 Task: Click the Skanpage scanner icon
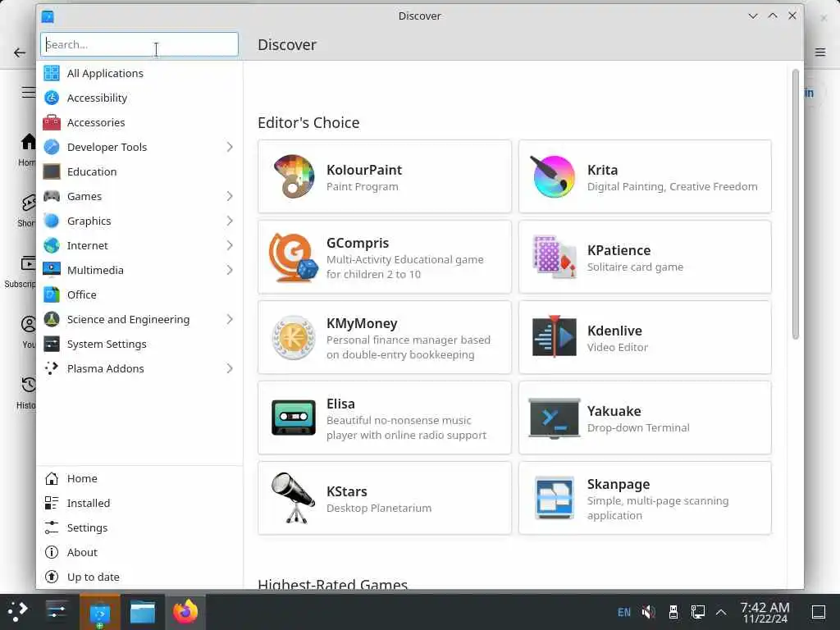tap(554, 498)
